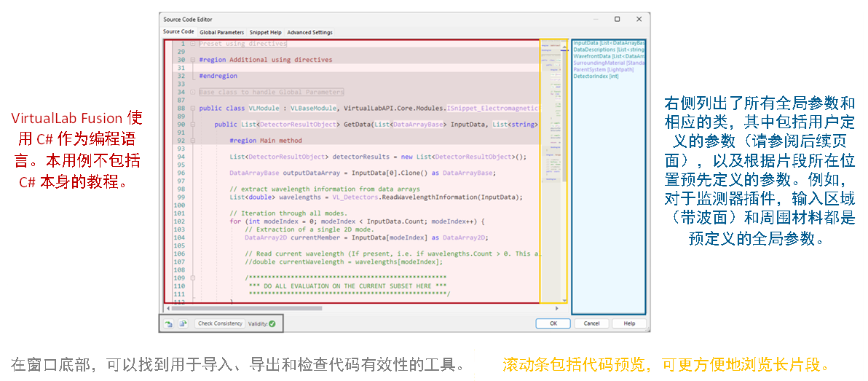Confirm with the OK button

pos(553,323)
